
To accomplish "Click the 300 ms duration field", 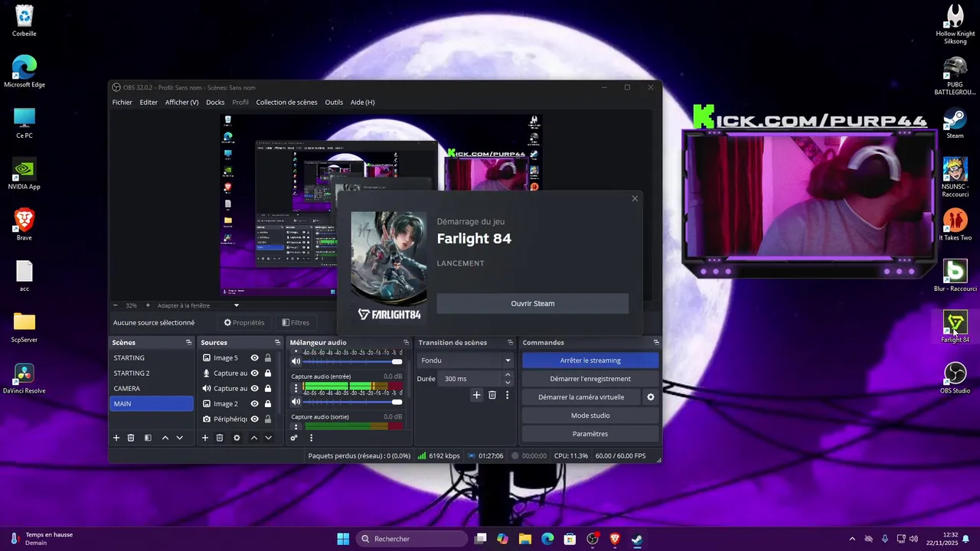I will click(470, 379).
